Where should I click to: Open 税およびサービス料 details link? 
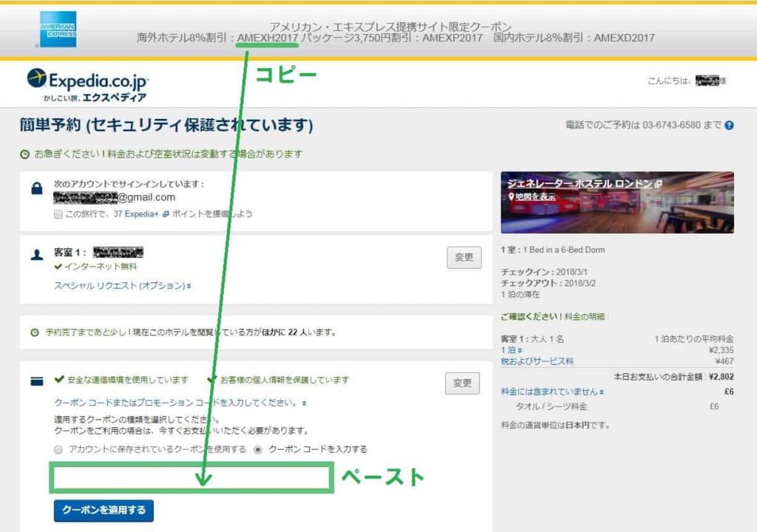[537, 361]
